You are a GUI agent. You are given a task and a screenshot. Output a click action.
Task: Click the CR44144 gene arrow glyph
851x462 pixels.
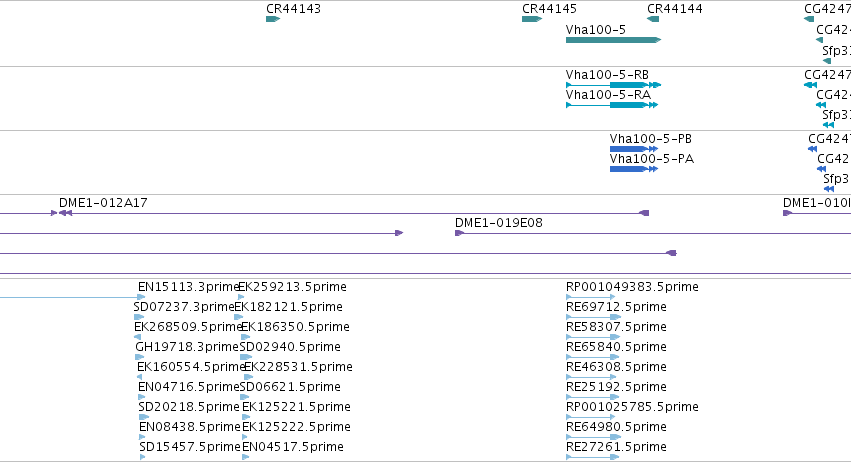click(653, 19)
